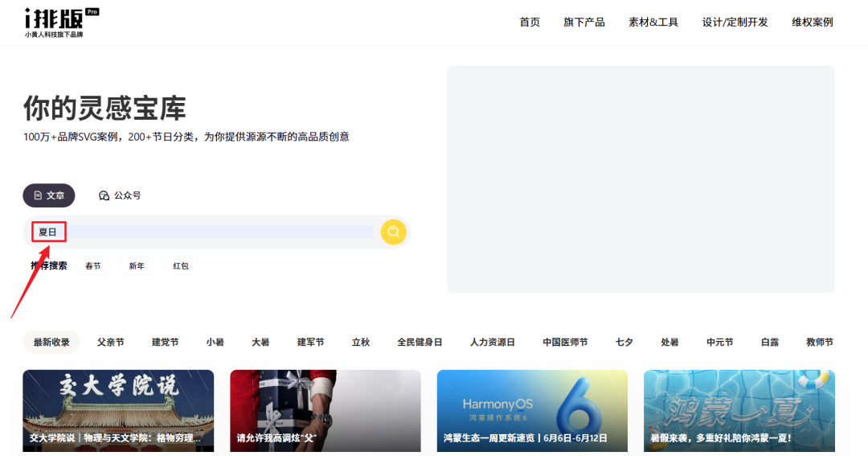Open the 设计/定制开发 menu
868x456 pixels.
735,23
